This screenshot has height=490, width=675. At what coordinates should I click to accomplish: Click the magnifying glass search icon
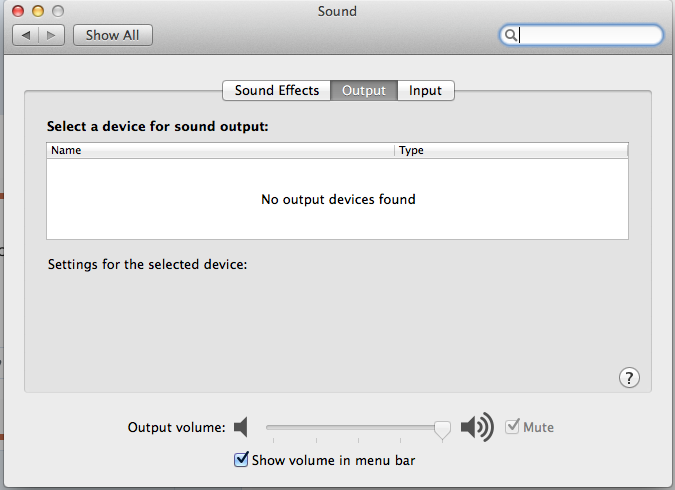[510, 35]
